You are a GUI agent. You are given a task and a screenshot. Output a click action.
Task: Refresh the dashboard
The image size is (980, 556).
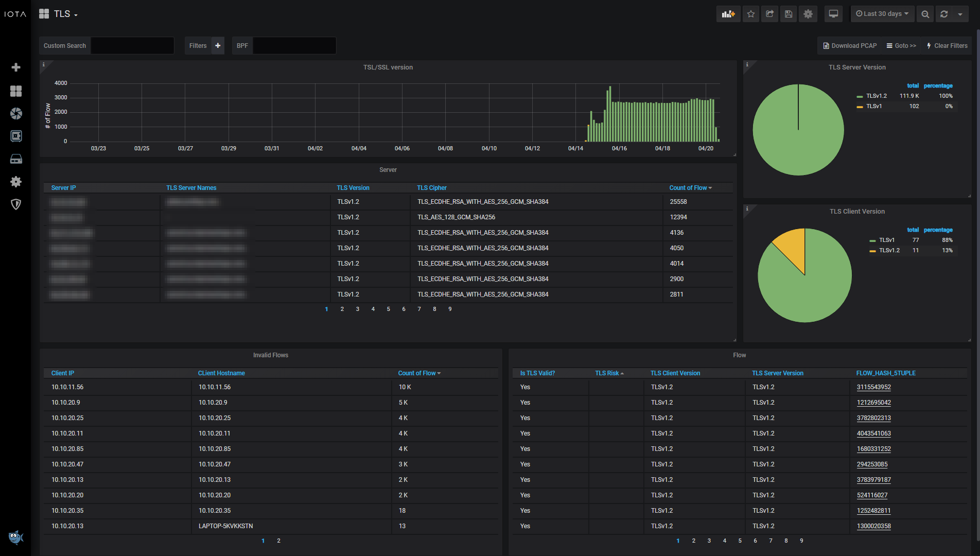click(944, 14)
